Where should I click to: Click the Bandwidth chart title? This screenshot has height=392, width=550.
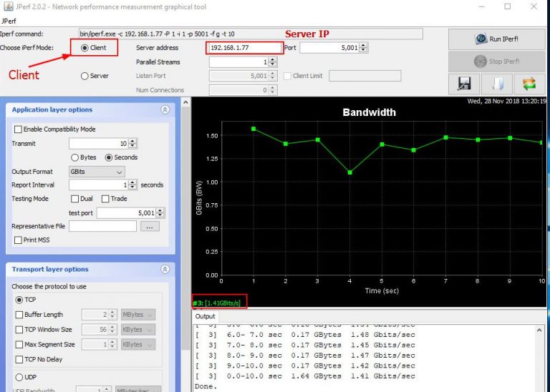coord(369,112)
